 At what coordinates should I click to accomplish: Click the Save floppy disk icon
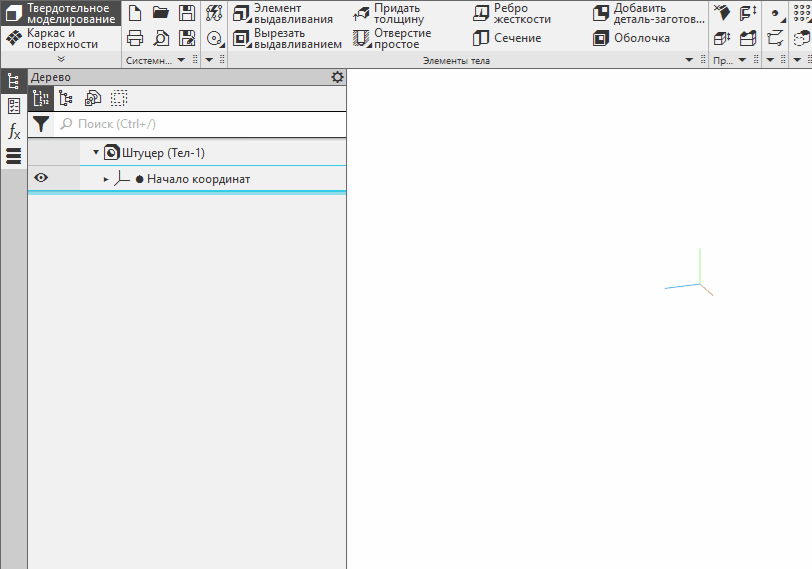[x=187, y=13]
